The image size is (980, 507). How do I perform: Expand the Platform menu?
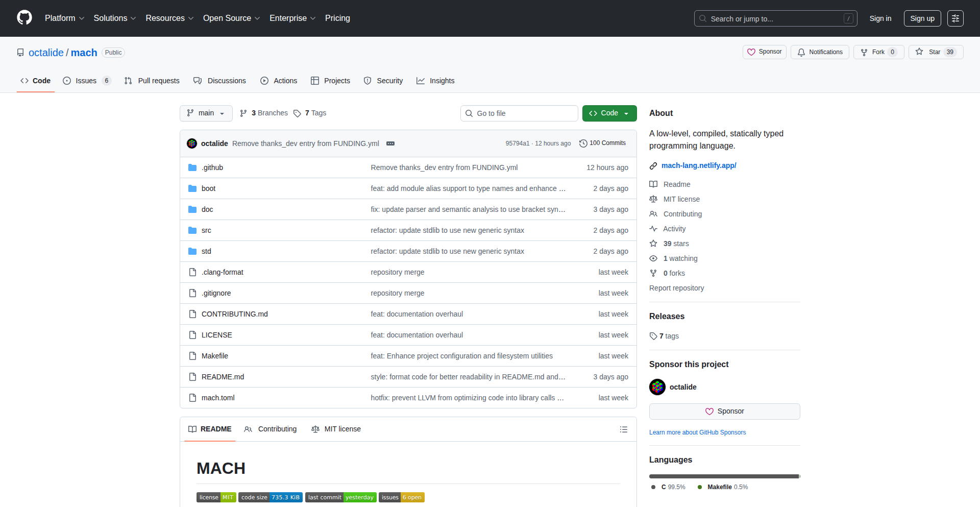(64, 18)
